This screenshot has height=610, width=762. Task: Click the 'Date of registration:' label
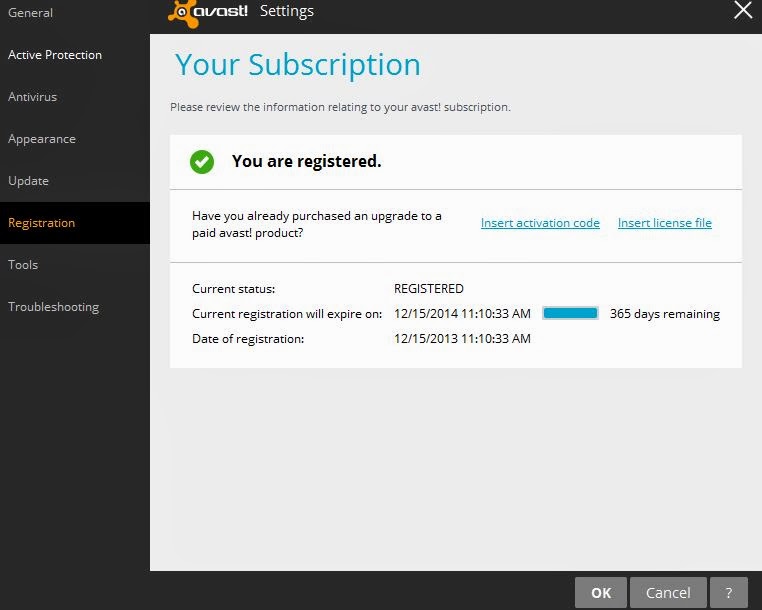[x=248, y=339]
